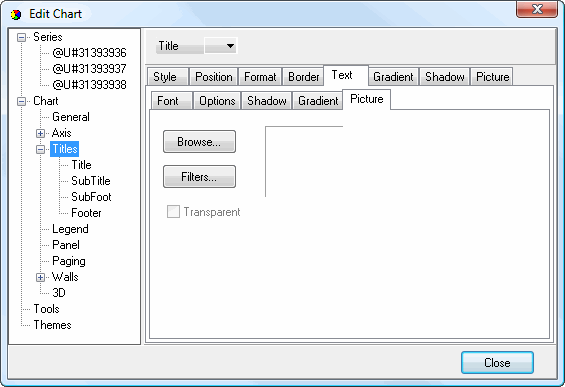Click the Browse... button
Viewport: 565px width, 387px height.
coord(199,142)
